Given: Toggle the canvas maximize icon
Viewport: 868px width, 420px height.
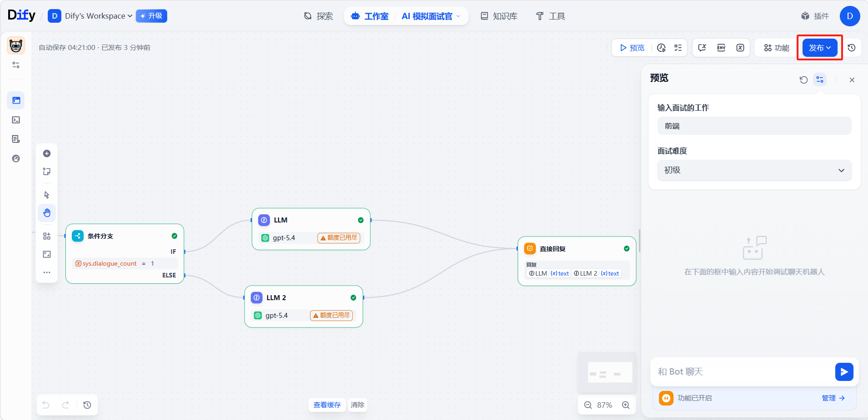Looking at the screenshot, I should point(46,254).
